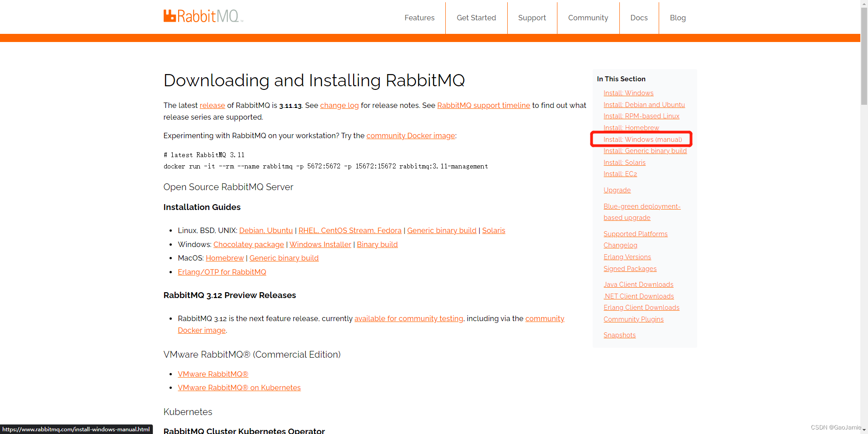Click the page vertical scrollbar thumb

click(x=864, y=56)
